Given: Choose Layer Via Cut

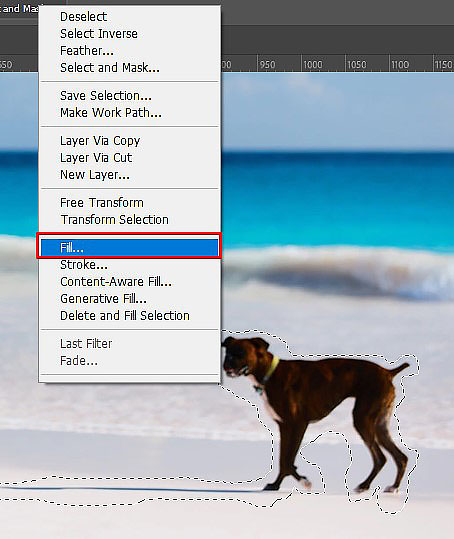Looking at the screenshot, I should 129,158.
